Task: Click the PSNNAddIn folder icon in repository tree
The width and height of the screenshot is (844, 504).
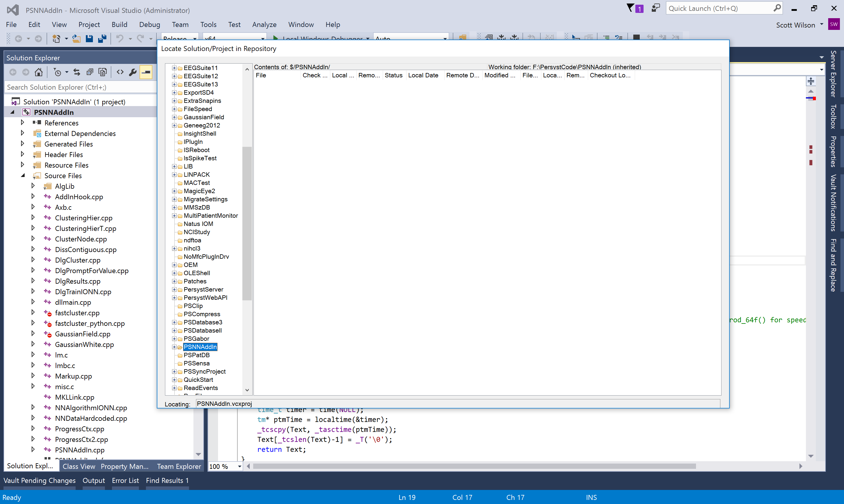Action: [x=180, y=347]
